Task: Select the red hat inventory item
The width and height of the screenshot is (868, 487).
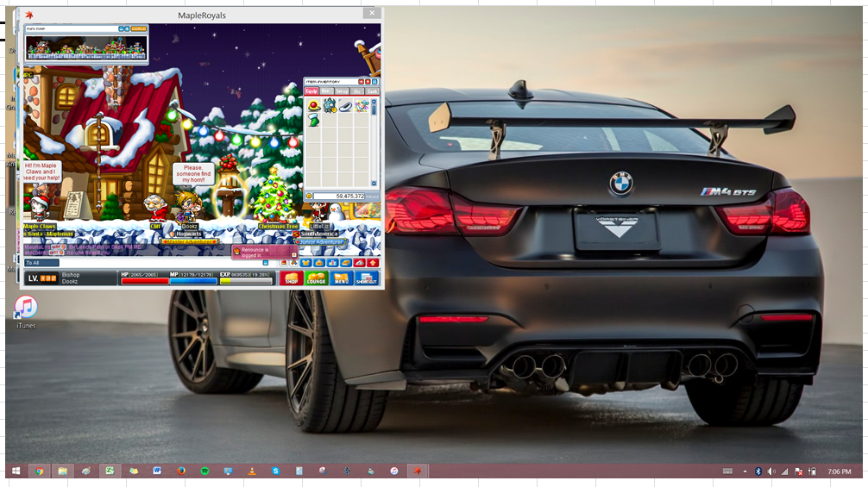Action: (x=313, y=106)
